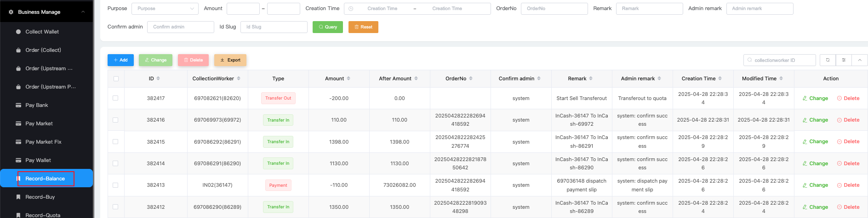
Task: Click the Export download button
Action: click(x=230, y=60)
